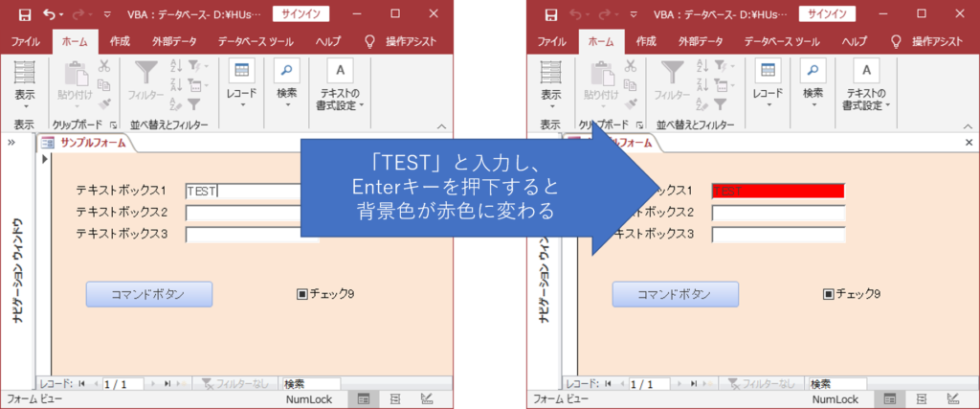Go to previous record in left window

pos(95,384)
